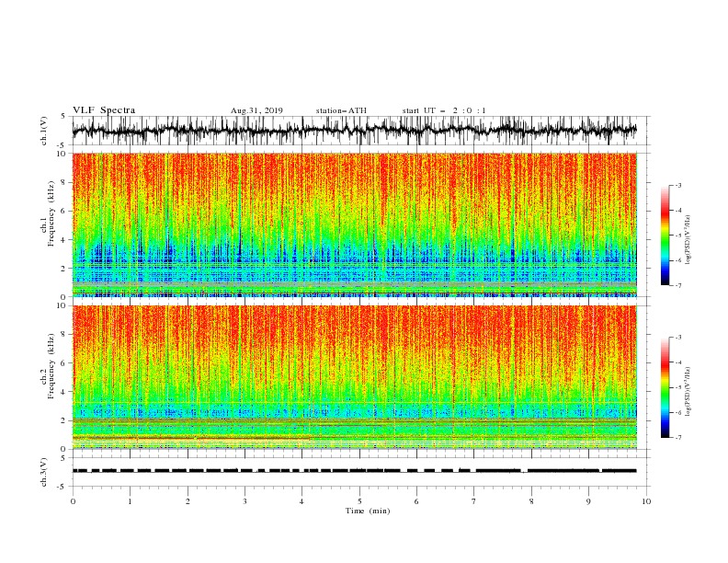Click time axis tick label '3'

click(x=245, y=501)
